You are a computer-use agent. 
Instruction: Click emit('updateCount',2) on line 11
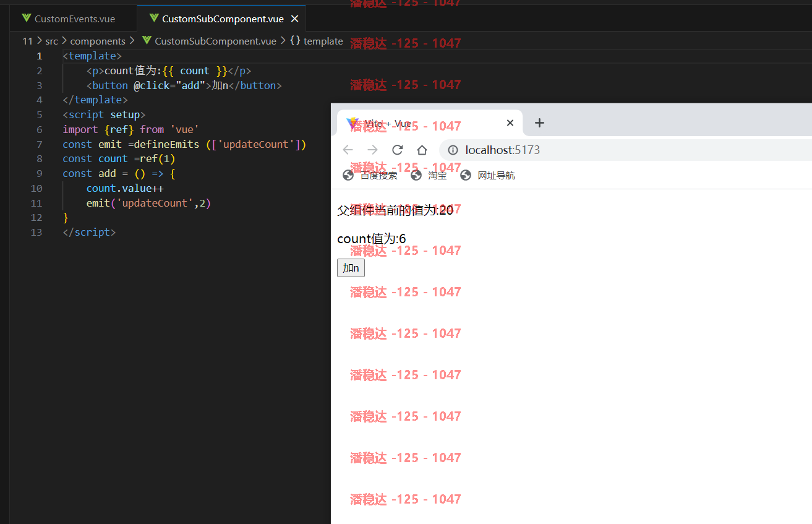(149, 203)
